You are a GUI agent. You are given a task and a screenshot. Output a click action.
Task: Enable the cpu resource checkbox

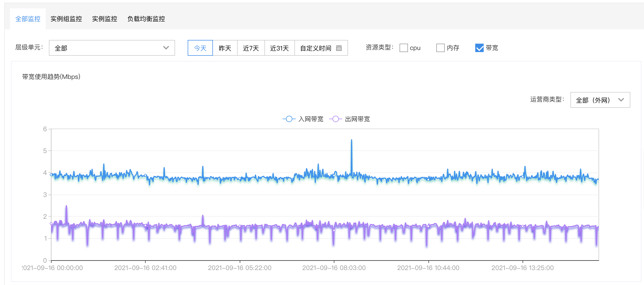pos(403,48)
